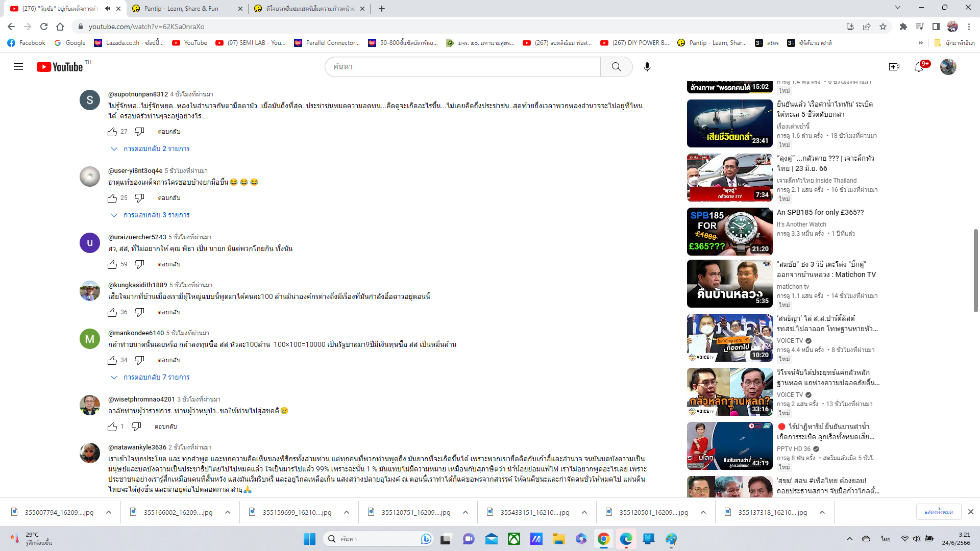Open File Explorer from the taskbar
Viewport: 980px width, 551px height.
tap(558, 539)
